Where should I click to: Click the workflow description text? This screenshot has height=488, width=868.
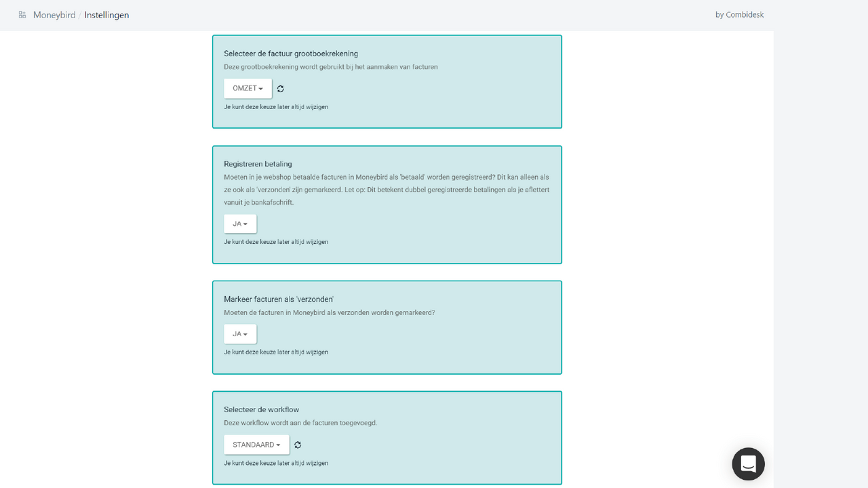pos(300,423)
